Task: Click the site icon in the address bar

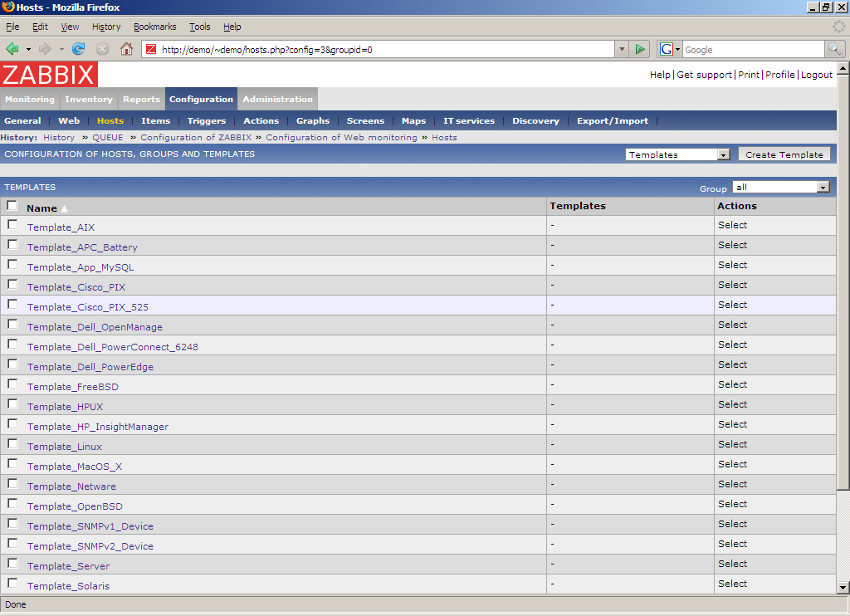Action: (x=151, y=49)
